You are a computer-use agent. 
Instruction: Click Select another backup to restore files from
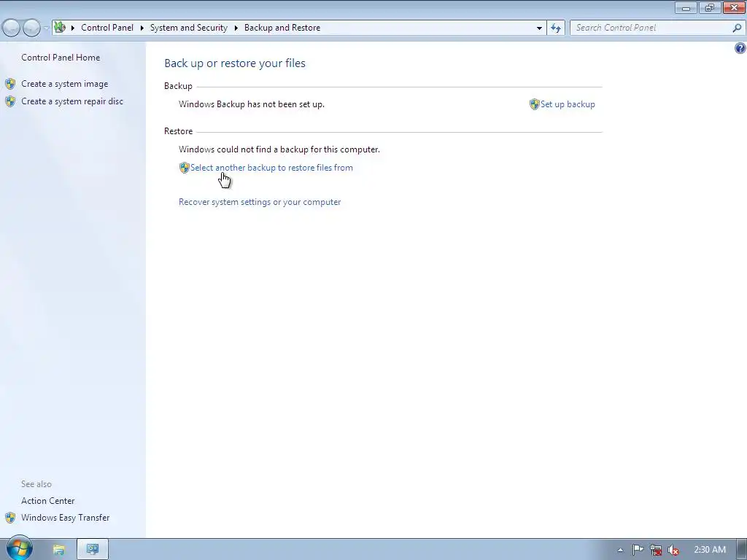tap(271, 168)
